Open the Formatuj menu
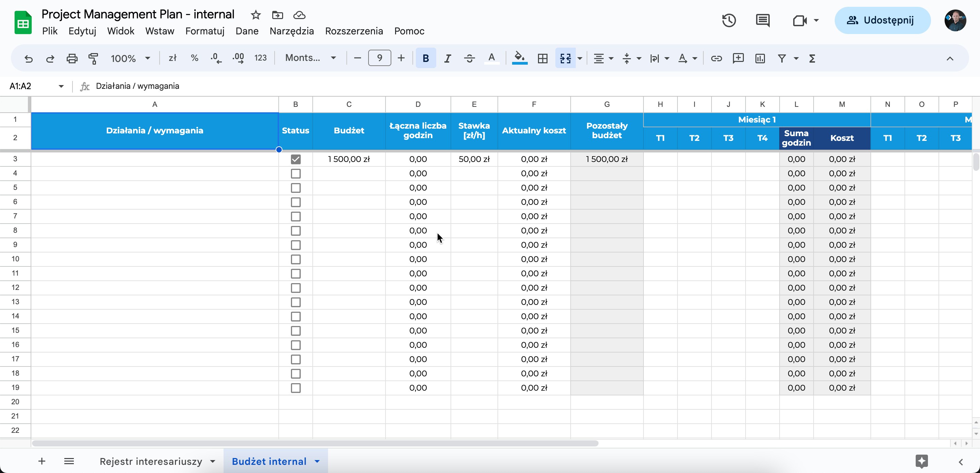 (x=205, y=31)
